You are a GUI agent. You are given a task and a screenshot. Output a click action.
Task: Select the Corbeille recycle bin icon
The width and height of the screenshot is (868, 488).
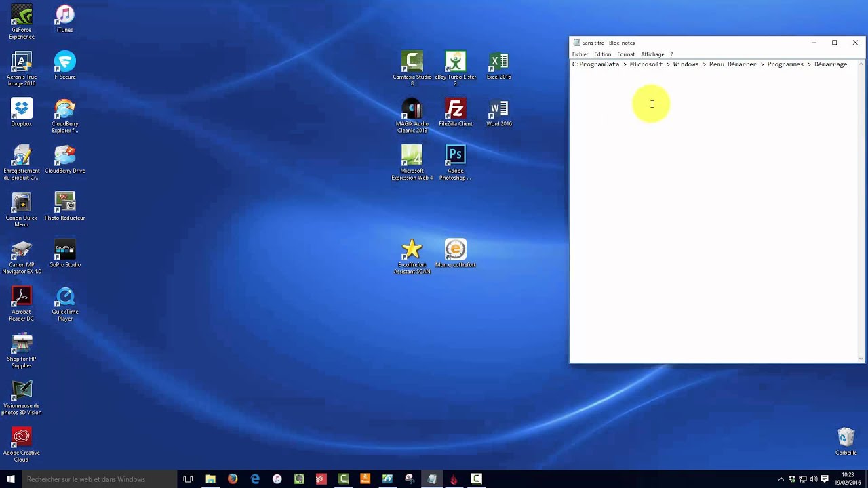(846, 442)
